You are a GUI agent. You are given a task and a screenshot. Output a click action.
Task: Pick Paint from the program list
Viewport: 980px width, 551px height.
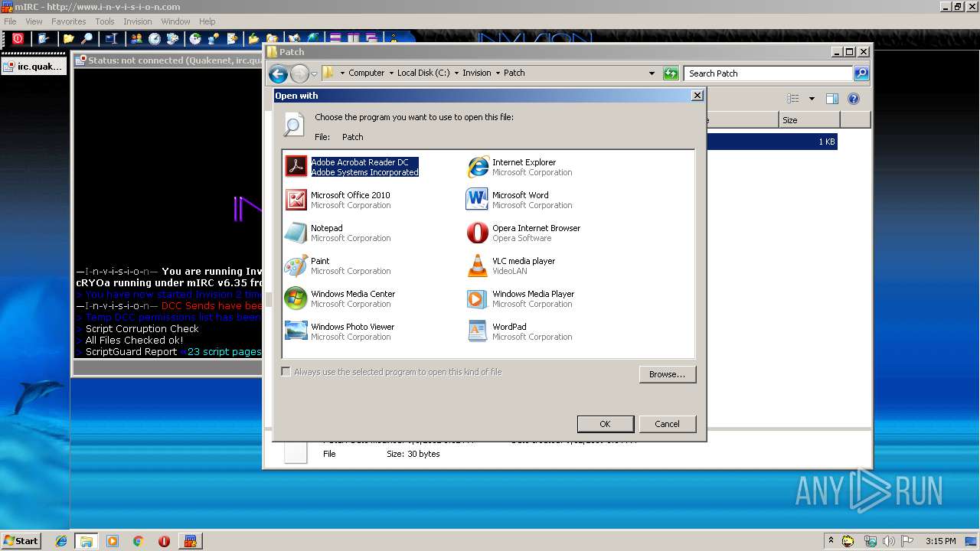click(338, 266)
